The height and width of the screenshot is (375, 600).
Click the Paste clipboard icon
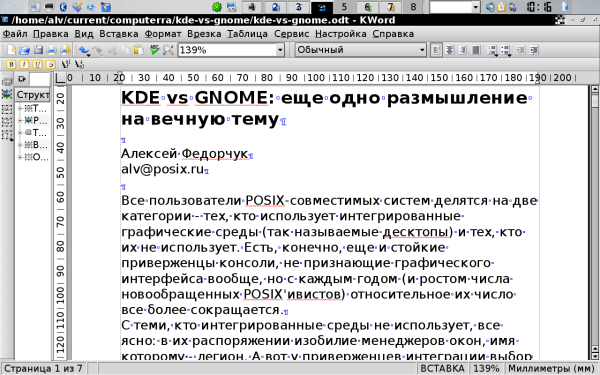point(139,50)
